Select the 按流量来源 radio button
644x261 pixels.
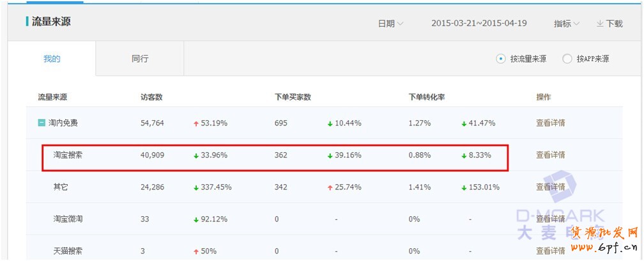[501, 59]
